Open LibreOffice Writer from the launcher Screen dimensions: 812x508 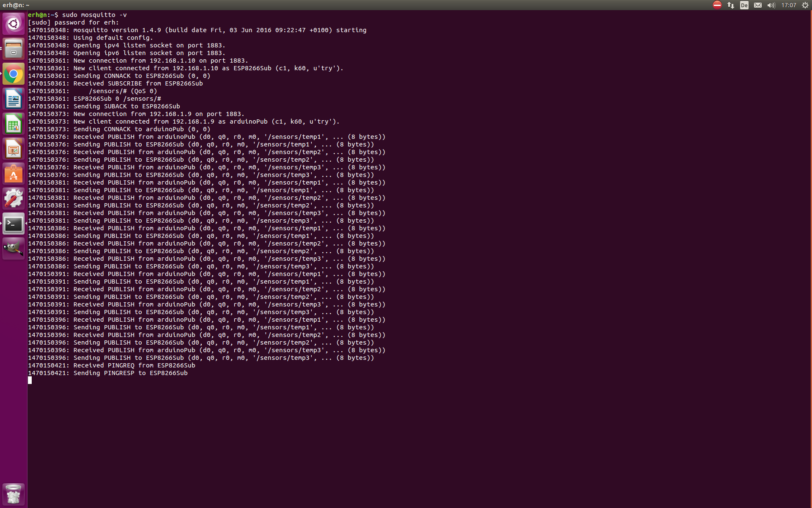14,99
